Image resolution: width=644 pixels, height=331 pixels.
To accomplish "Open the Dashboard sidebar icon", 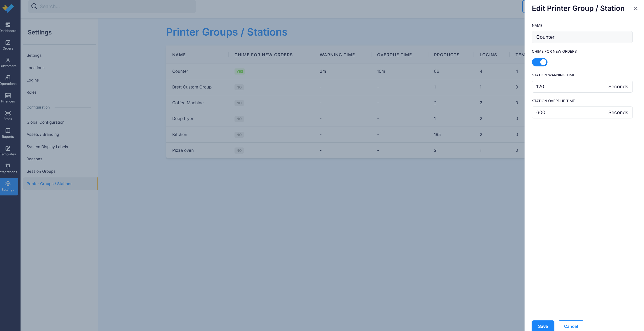I will (x=8, y=27).
